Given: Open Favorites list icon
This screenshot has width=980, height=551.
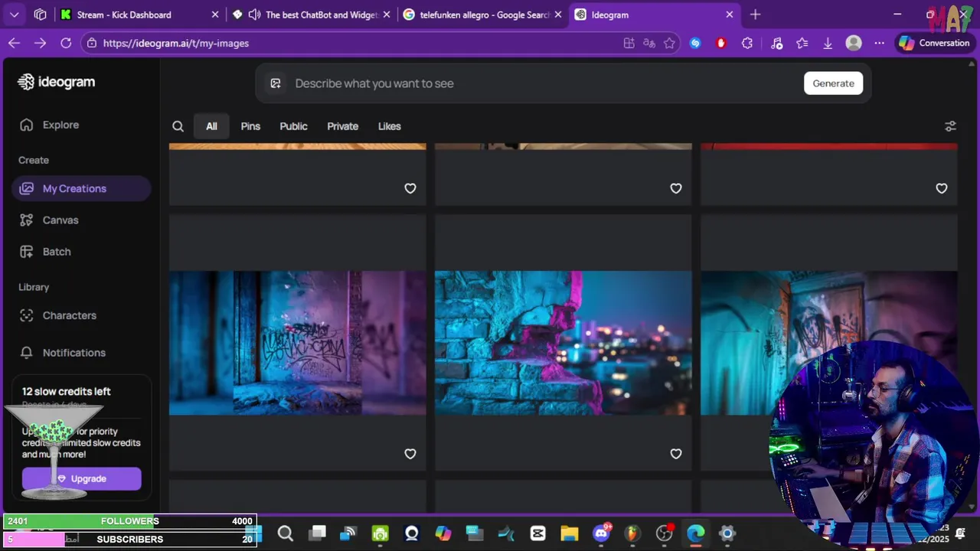Looking at the screenshot, I should pyautogui.click(x=802, y=44).
